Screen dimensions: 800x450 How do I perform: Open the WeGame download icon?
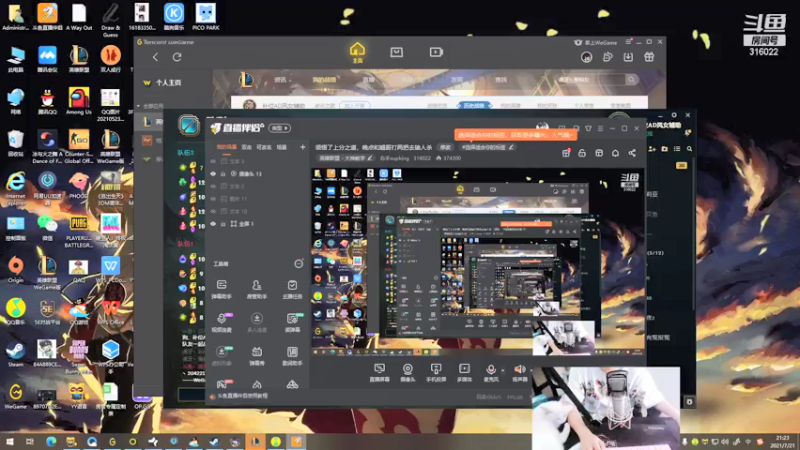[628, 57]
